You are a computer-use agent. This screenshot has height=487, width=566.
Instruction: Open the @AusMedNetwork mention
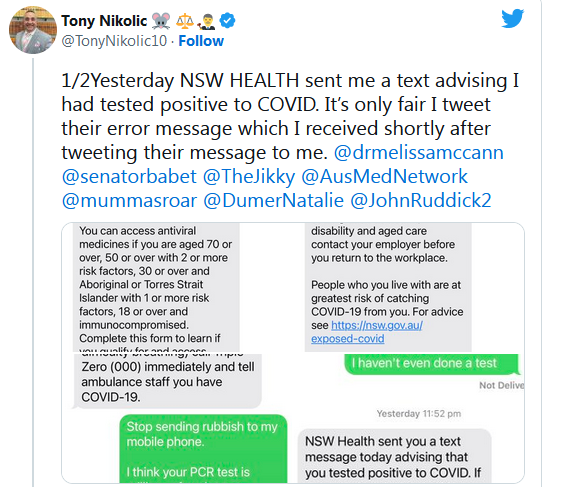384,177
